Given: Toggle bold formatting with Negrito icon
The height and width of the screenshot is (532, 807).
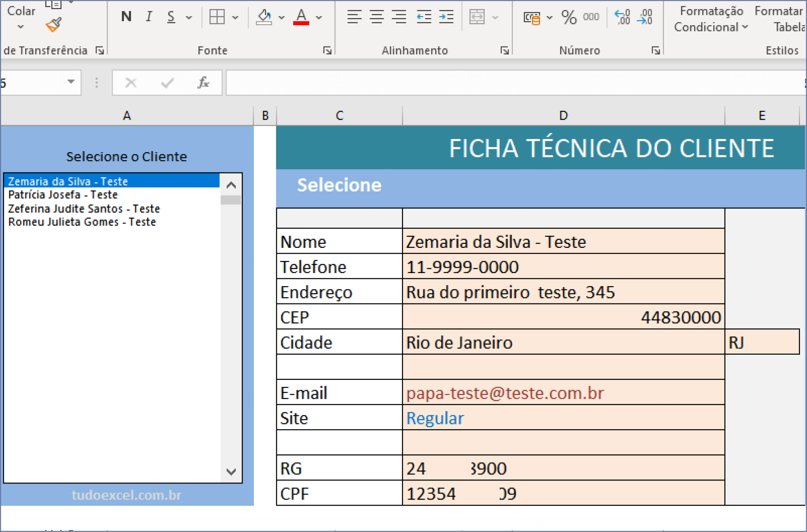Looking at the screenshot, I should [126, 17].
